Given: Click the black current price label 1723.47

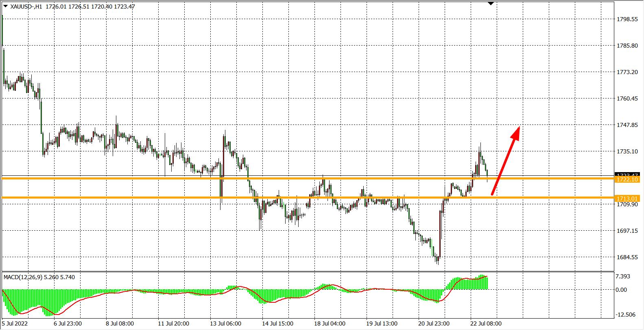Looking at the screenshot, I should pyautogui.click(x=627, y=175).
